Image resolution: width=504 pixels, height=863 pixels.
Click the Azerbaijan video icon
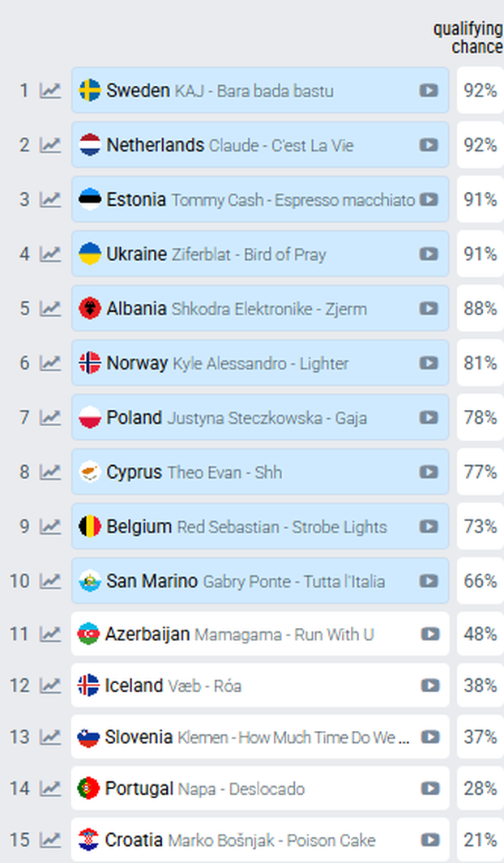[x=430, y=634]
